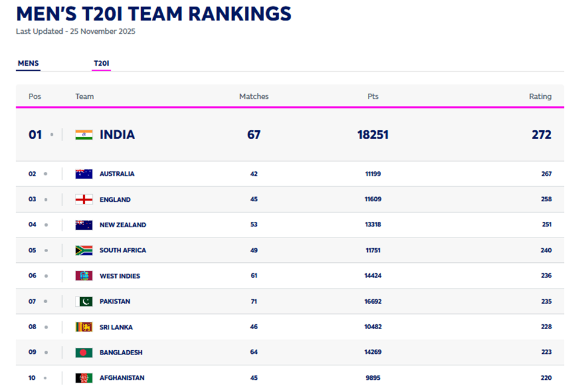Image resolution: width=588 pixels, height=390 pixels.
Task: Sort by the Matches column header
Action: [x=254, y=96]
